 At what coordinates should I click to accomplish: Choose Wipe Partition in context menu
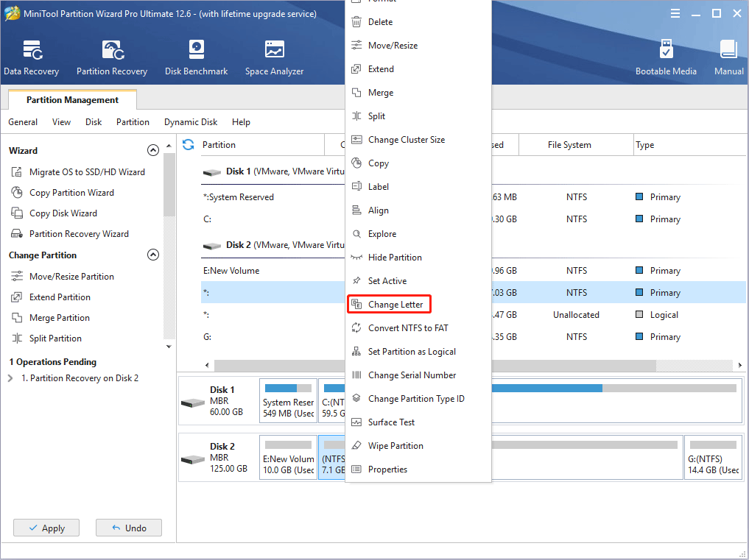(x=418, y=446)
